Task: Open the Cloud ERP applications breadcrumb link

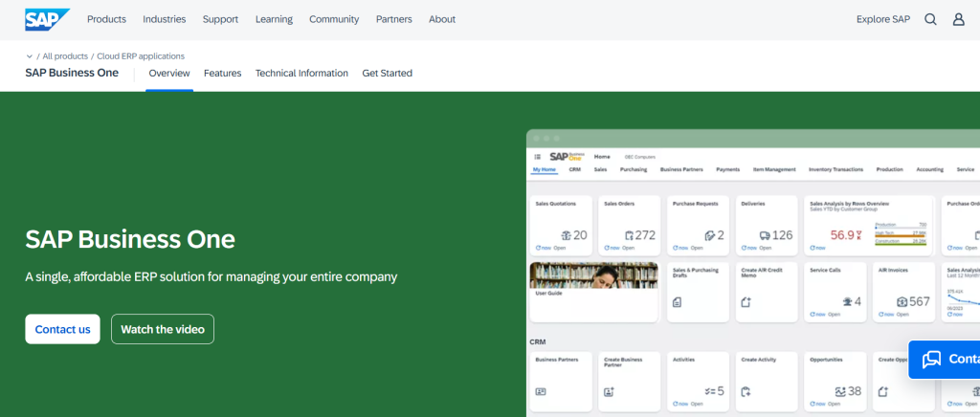Action: coord(141,56)
